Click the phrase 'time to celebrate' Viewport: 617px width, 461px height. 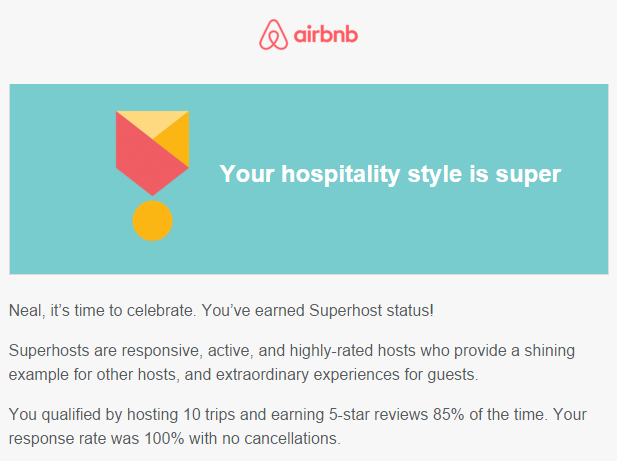pos(135,310)
